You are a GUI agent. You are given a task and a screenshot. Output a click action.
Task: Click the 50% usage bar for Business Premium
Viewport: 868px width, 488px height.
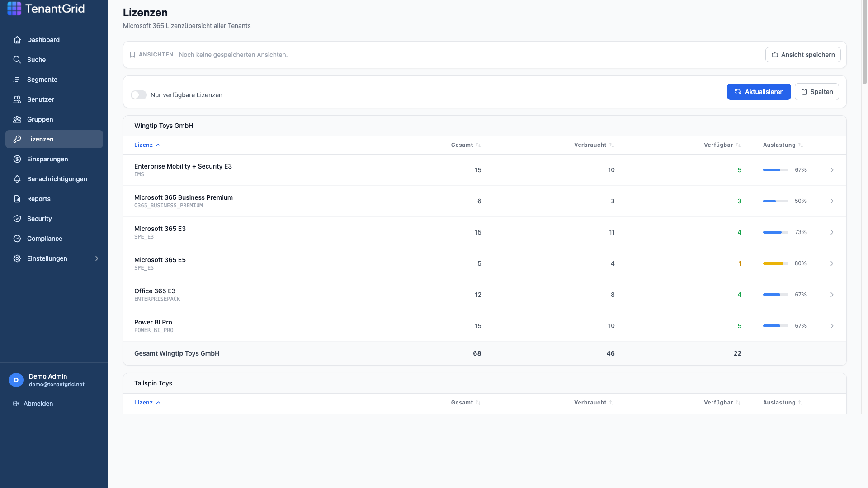tap(775, 201)
